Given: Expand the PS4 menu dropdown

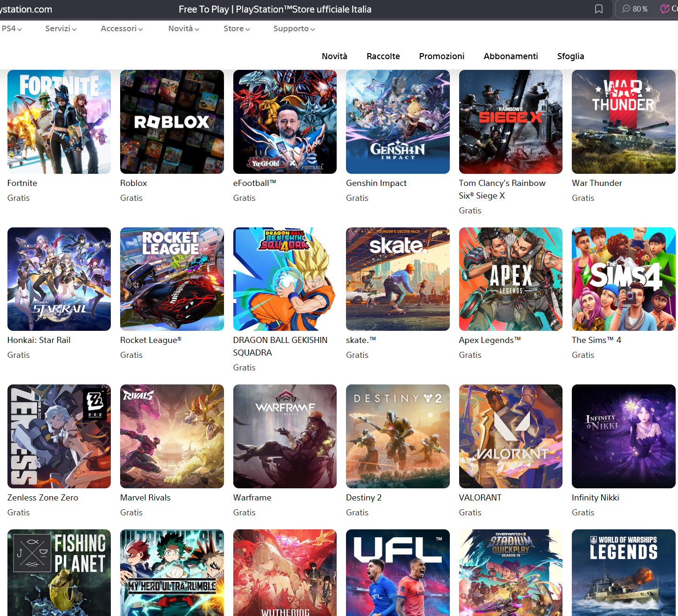Looking at the screenshot, I should click(12, 28).
